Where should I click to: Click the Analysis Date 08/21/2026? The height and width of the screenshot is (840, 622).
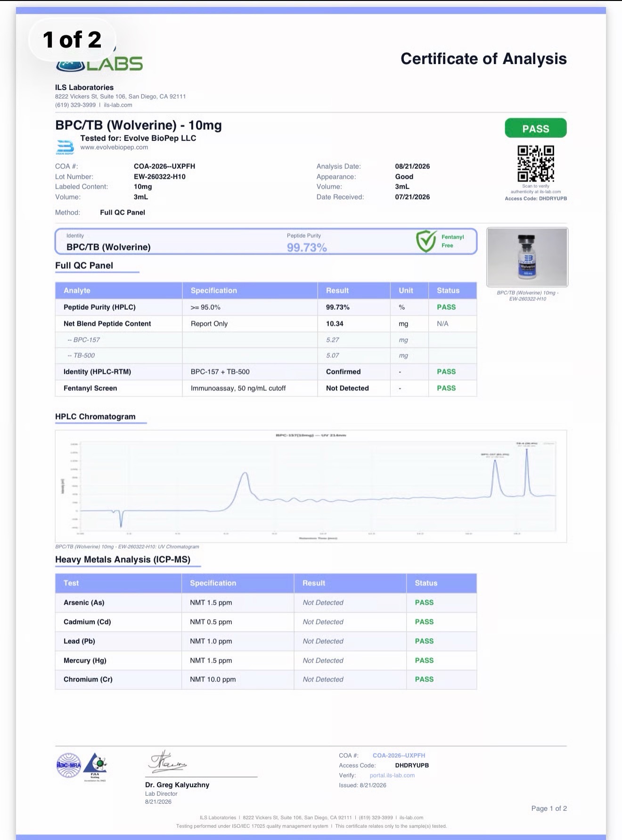(412, 166)
